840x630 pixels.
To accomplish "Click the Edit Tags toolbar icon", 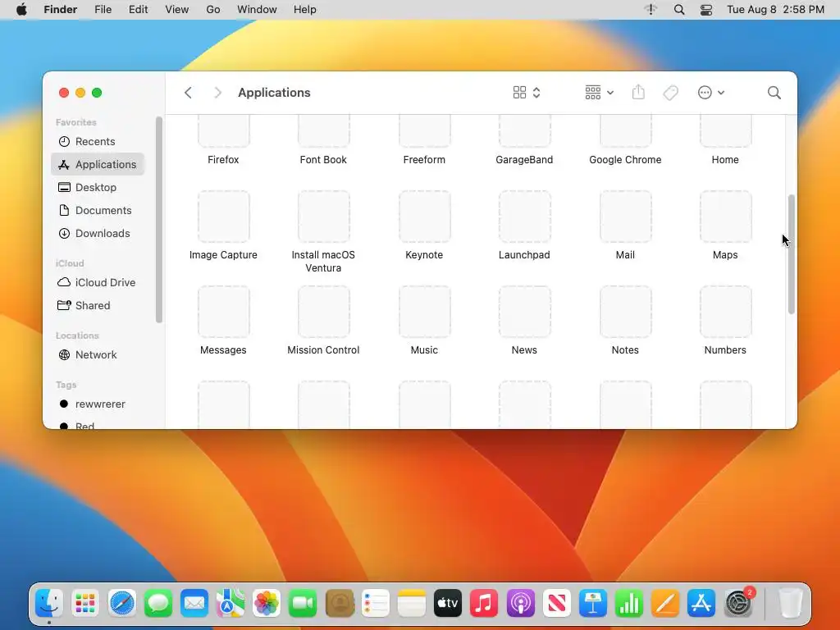I will coord(670,93).
